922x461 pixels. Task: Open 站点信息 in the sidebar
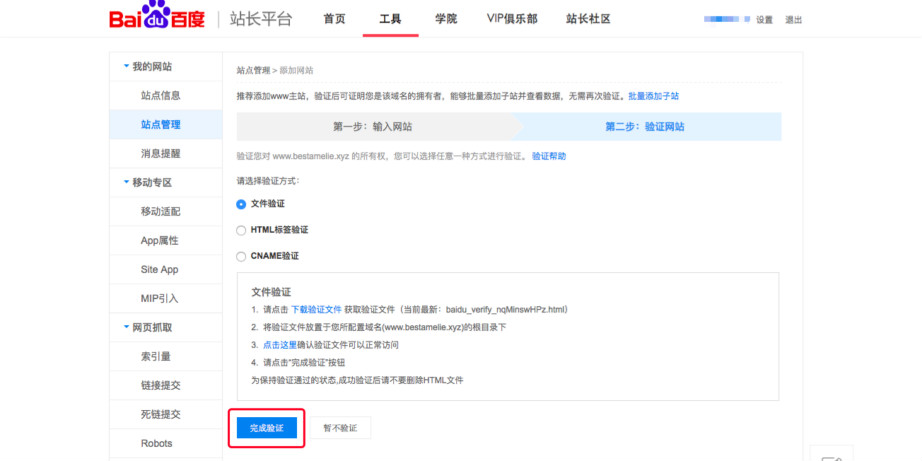161,96
